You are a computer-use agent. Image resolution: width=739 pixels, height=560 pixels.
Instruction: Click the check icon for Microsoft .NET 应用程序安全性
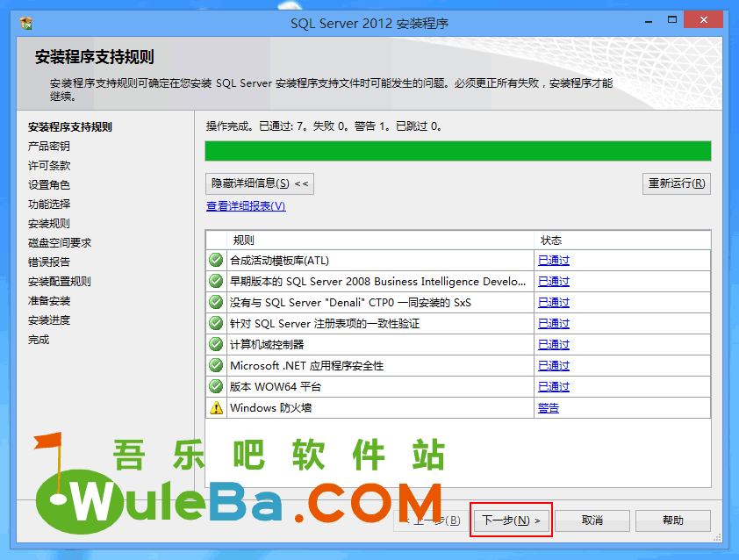216,365
